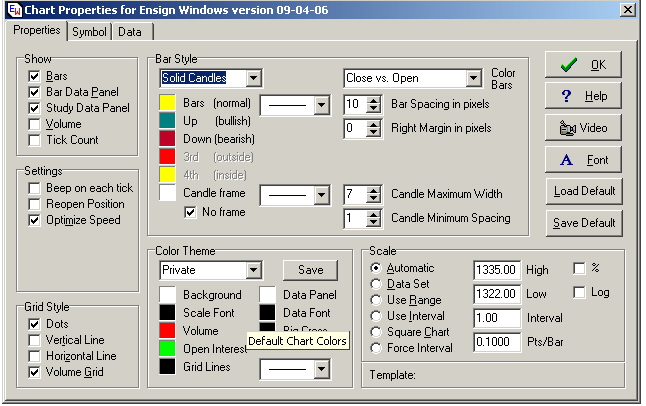Click the yellow 4th (inside) color swatch
Viewport: 646px width, 406px height.
167,175
